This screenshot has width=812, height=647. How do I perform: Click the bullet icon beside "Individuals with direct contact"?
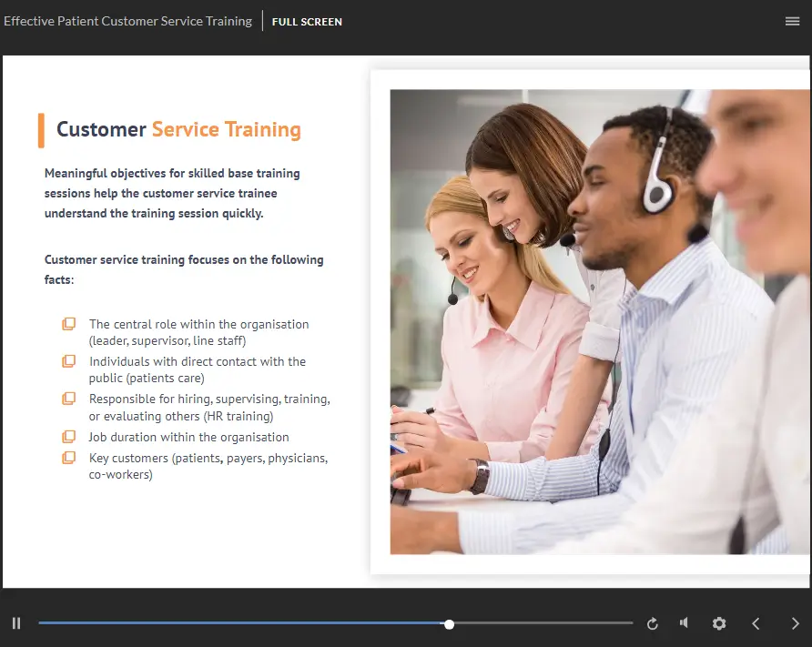pyautogui.click(x=68, y=361)
